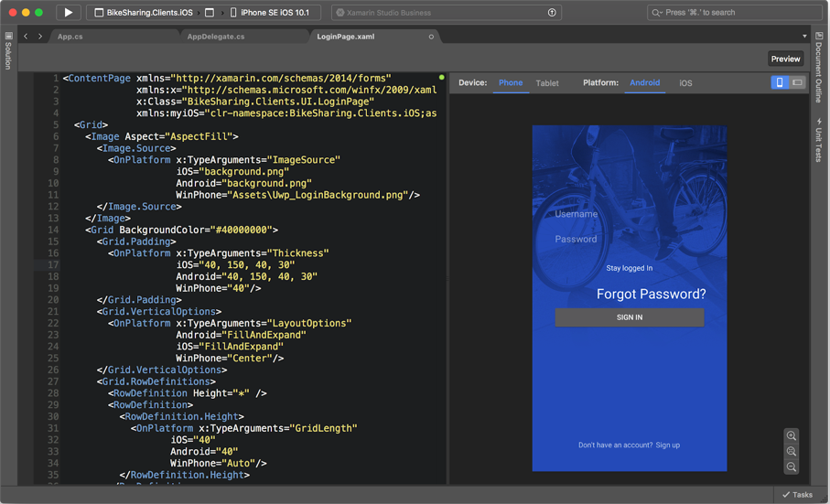Set preview to portrait orientation
Viewport: 830px width, 504px height.
(779, 82)
